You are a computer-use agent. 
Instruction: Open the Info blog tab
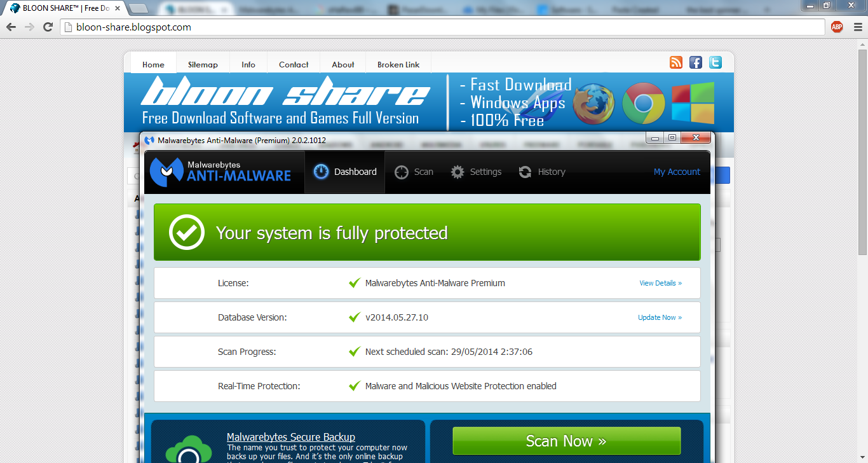(x=248, y=64)
